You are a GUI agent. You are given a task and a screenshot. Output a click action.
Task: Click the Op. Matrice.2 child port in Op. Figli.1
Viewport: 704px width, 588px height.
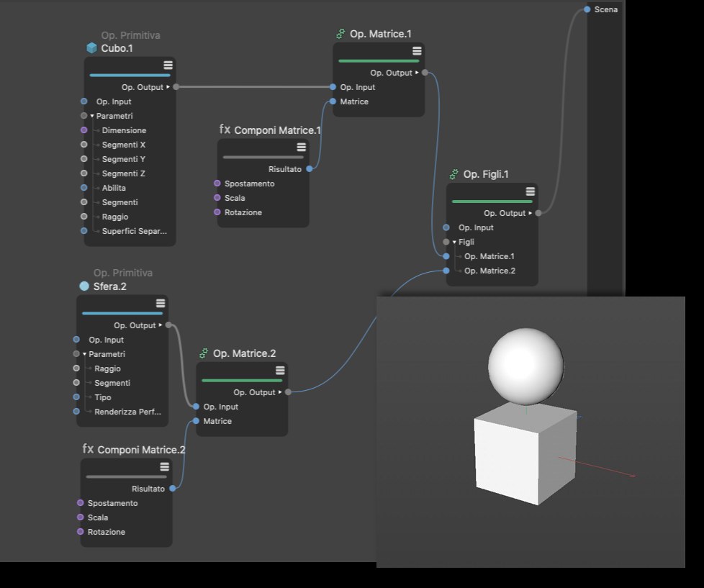pyautogui.click(x=446, y=271)
